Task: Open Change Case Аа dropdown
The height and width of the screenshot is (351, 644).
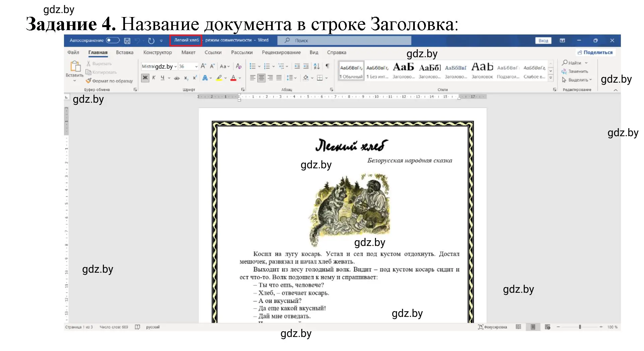Action: pos(225,66)
